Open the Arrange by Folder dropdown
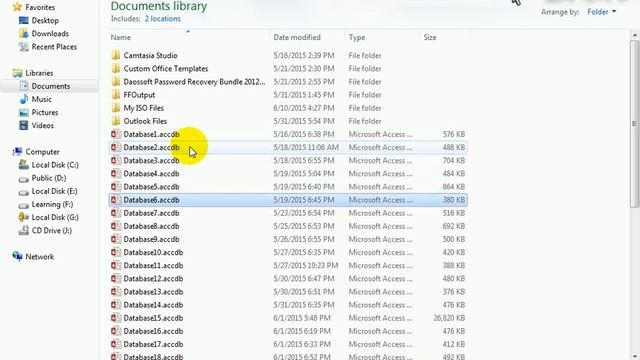This screenshot has width=640, height=360. click(602, 12)
